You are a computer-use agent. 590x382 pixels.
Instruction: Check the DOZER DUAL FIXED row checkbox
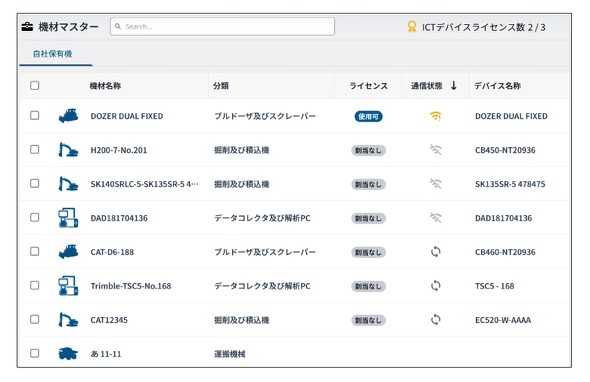click(35, 115)
